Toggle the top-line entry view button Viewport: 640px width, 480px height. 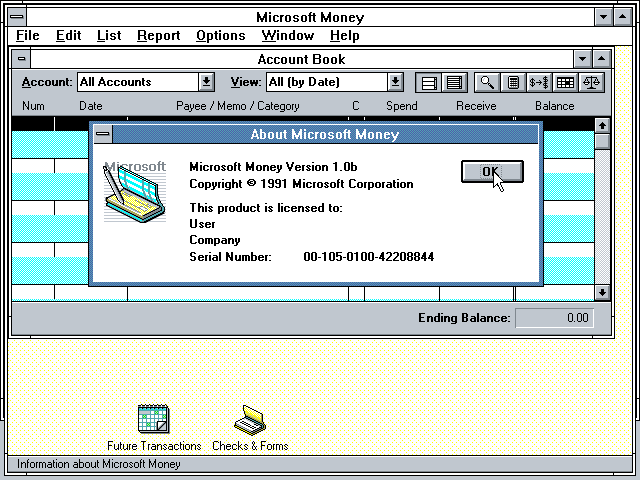click(428, 82)
